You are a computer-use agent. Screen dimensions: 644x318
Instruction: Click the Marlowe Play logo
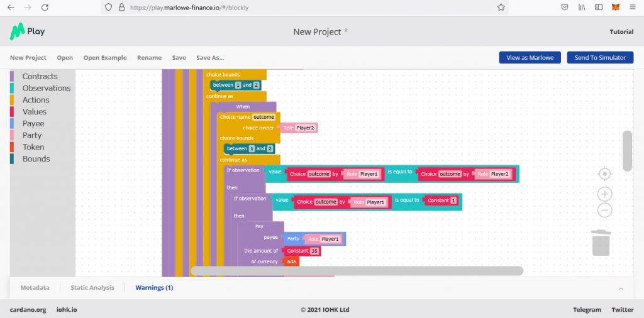27,31
